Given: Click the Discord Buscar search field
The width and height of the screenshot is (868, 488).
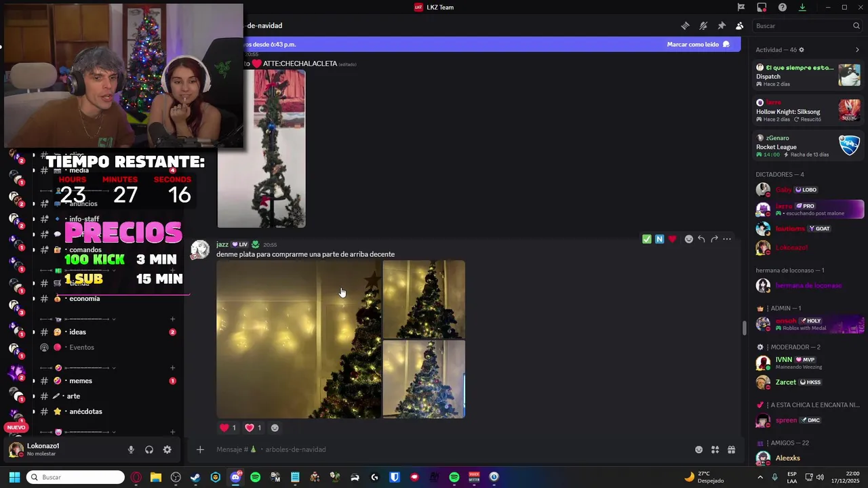Looking at the screenshot, I should coord(808,26).
